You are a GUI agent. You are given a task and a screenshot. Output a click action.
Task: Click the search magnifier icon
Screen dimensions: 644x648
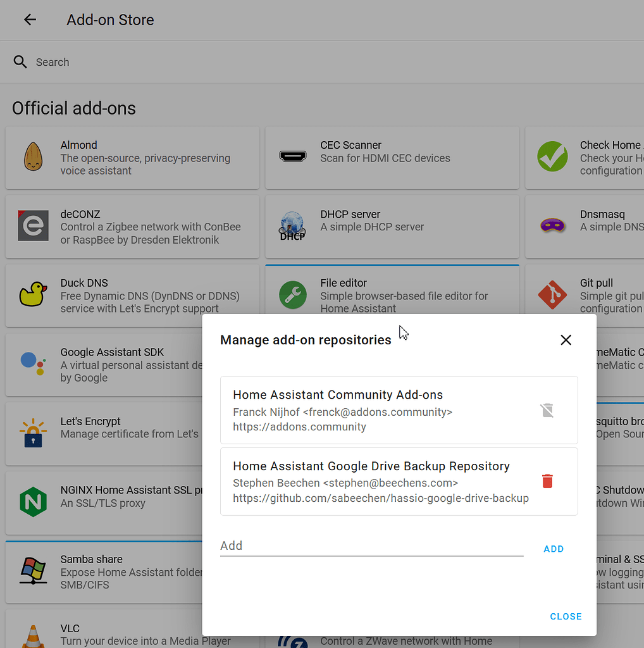[20, 62]
